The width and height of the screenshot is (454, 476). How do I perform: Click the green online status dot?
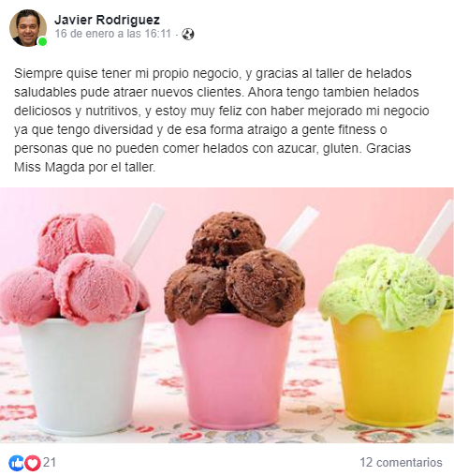pos(42,41)
